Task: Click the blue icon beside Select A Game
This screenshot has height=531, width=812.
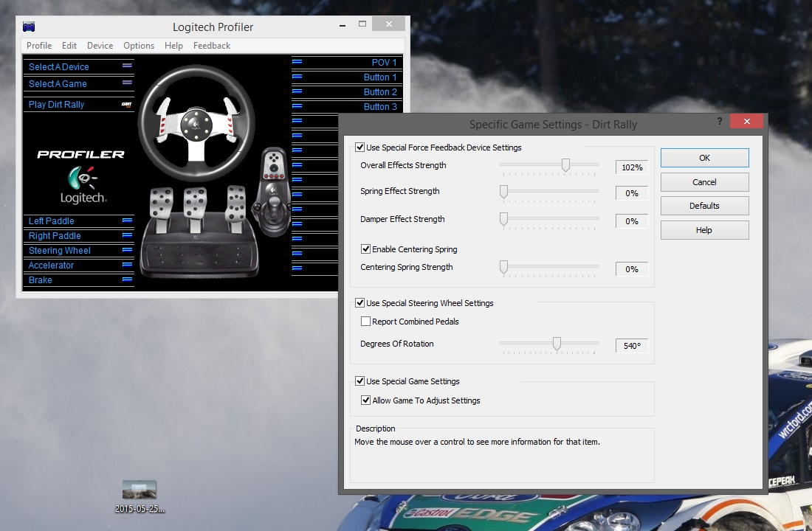Action: (x=126, y=84)
